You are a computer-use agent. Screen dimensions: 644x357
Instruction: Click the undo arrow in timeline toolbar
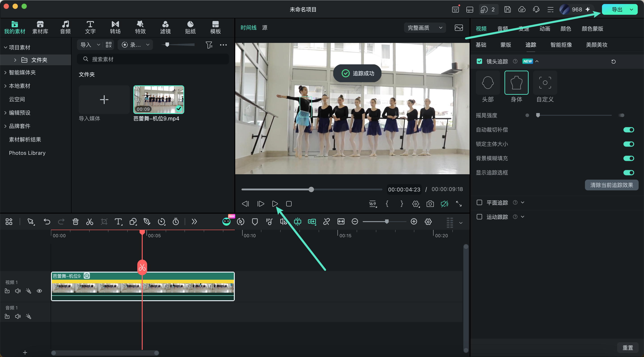click(x=47, y=222)
